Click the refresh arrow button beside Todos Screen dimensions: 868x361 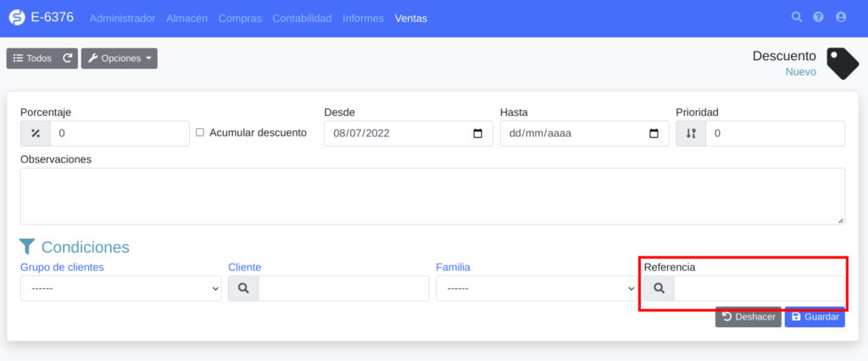tap(68, 58)
